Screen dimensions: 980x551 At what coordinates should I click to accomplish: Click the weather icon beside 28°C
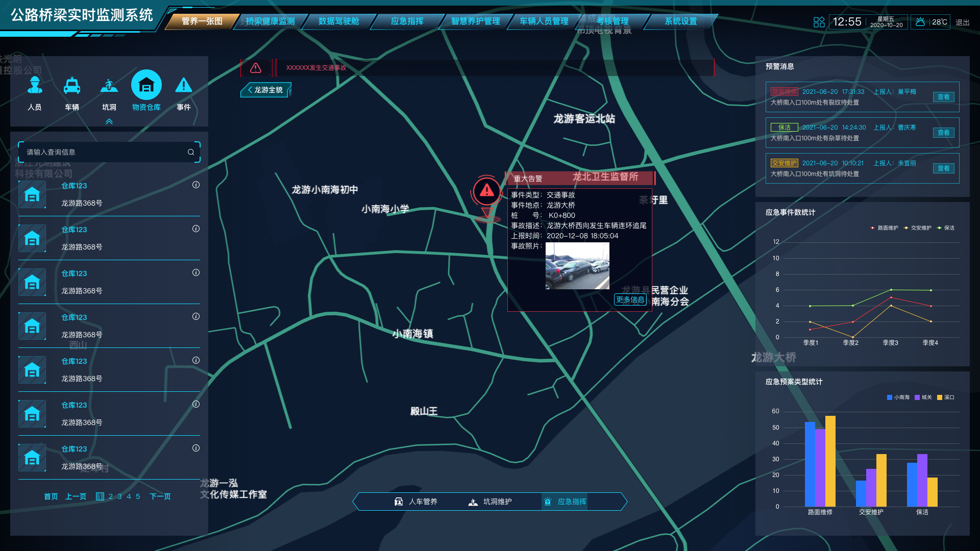(x=920, y=22)
